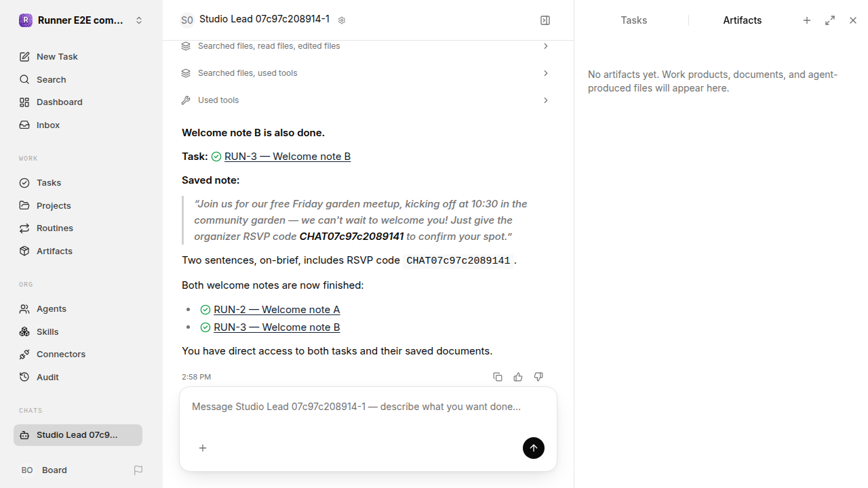Open Routines section
Image resolution: width=868 pixels, height=488 pixels.
[x=78, y=228]
